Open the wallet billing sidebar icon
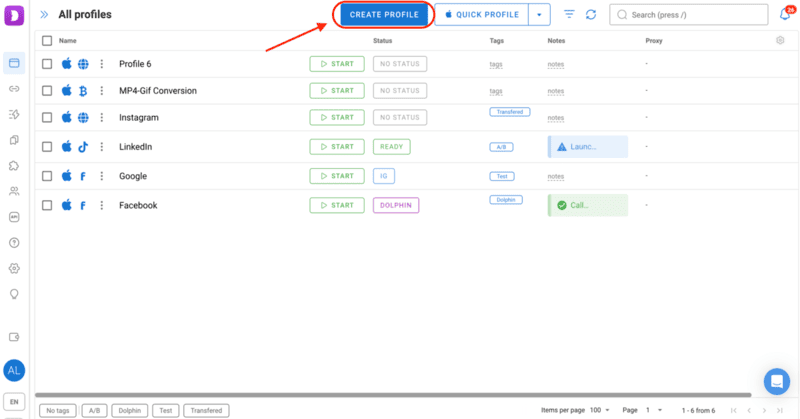The height and width of the screenshot is (419, 800). click(x=14, y=337)
